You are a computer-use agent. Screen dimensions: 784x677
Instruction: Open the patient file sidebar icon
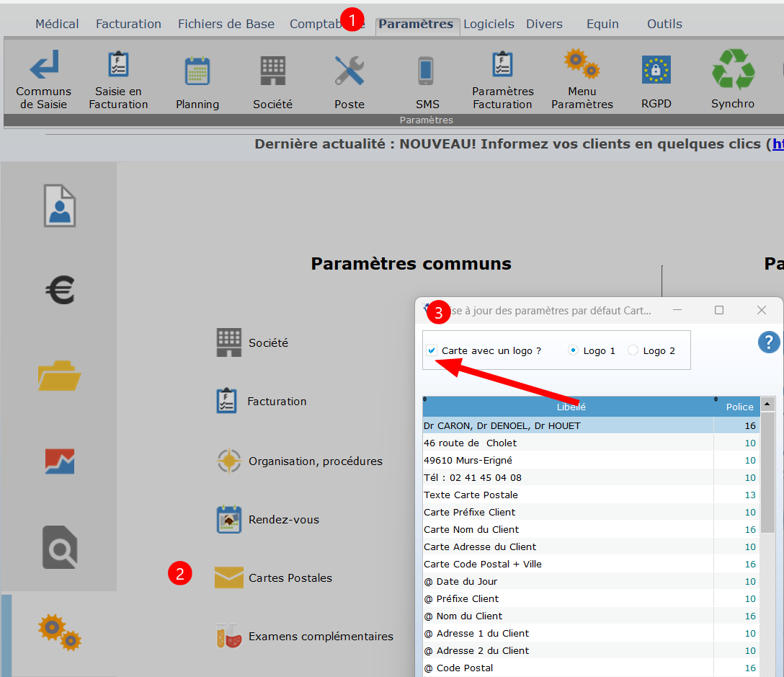click(60, 205)
